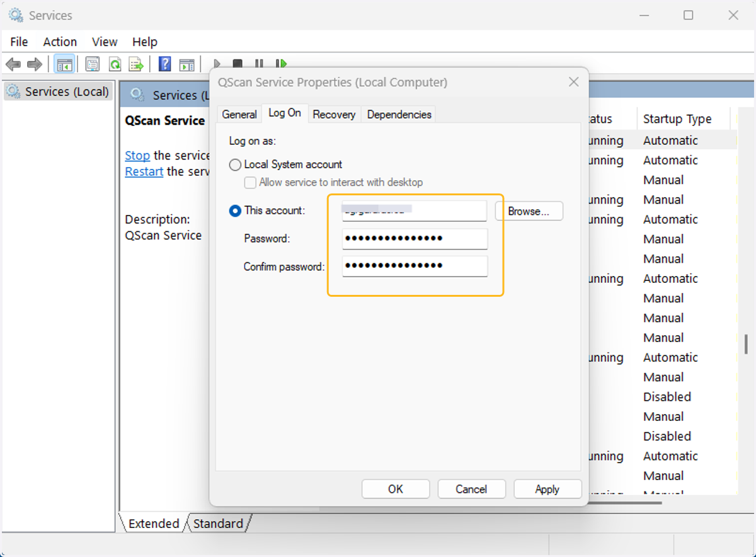Switch to the Recovery tab
The width and height of the screenshot is (756, 557).
click(334, 114)
